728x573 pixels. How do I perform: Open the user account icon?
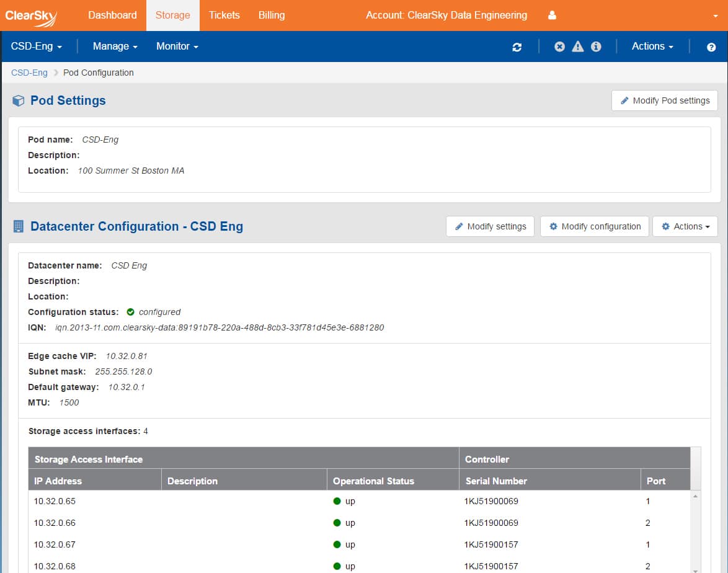[x=552, y=16]
